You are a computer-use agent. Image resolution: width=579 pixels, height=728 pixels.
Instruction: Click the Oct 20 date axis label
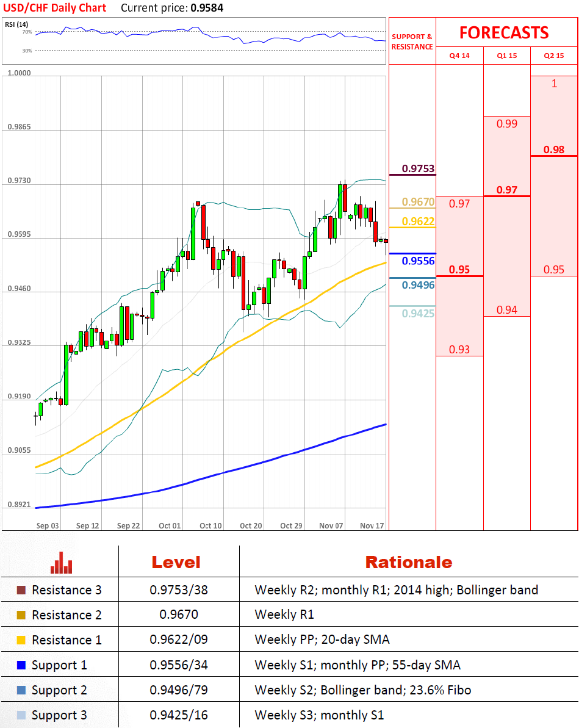pos(251,525)
